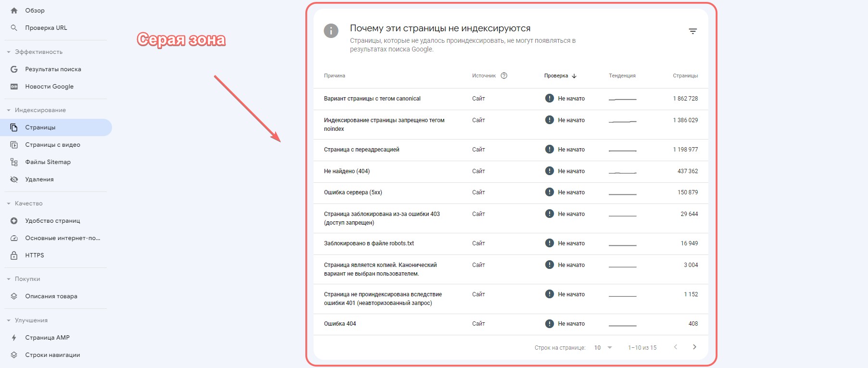Click the info icon next to the card title
This screenshot has height=368, width=868.
[331, 31]
